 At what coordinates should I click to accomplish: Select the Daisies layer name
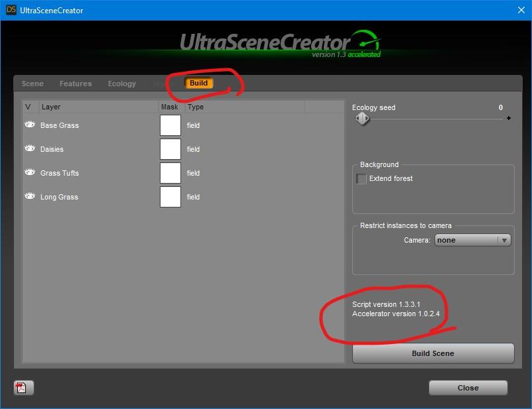pos(52,149)
